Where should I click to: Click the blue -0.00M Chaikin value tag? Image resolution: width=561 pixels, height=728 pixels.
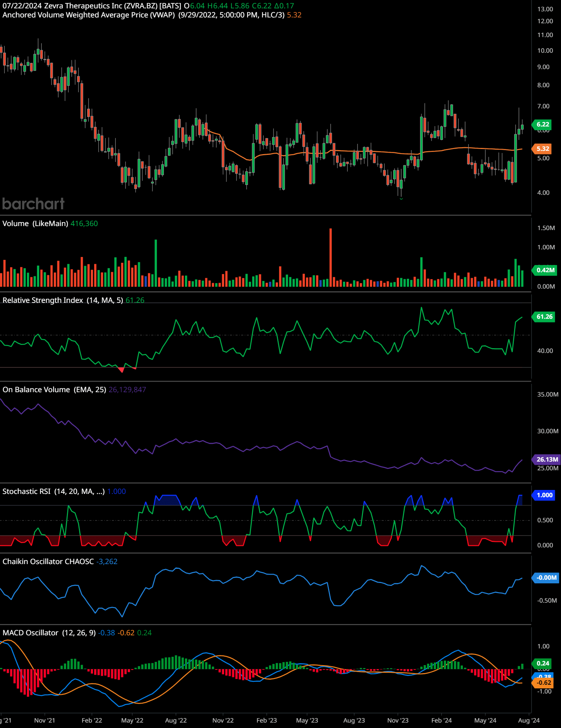coord(546,578)
